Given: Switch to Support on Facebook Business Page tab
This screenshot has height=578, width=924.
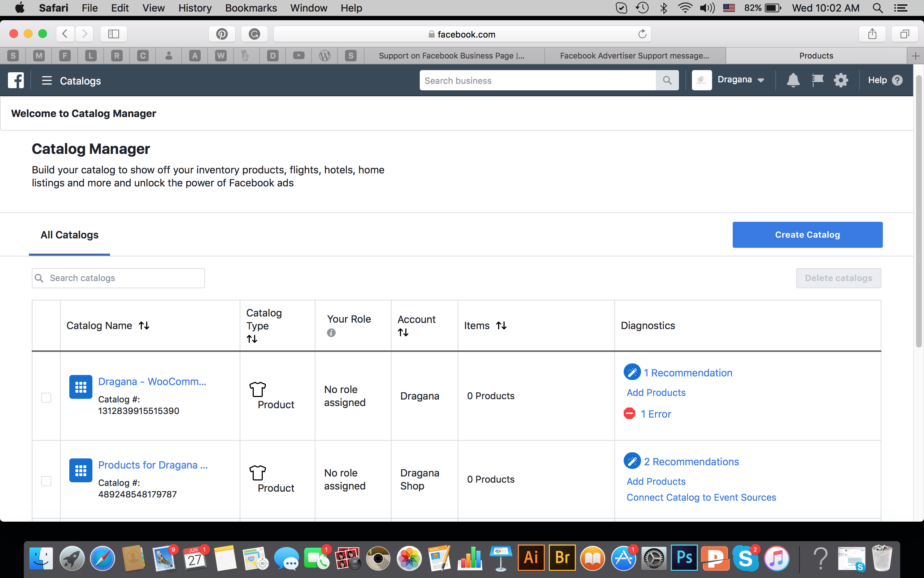Looking at the screenshot, I should 454,56.
